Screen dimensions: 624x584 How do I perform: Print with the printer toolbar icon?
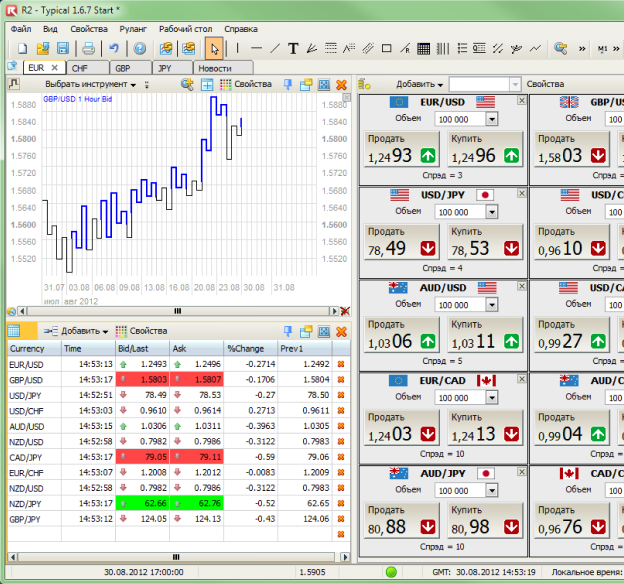[88, 49]
